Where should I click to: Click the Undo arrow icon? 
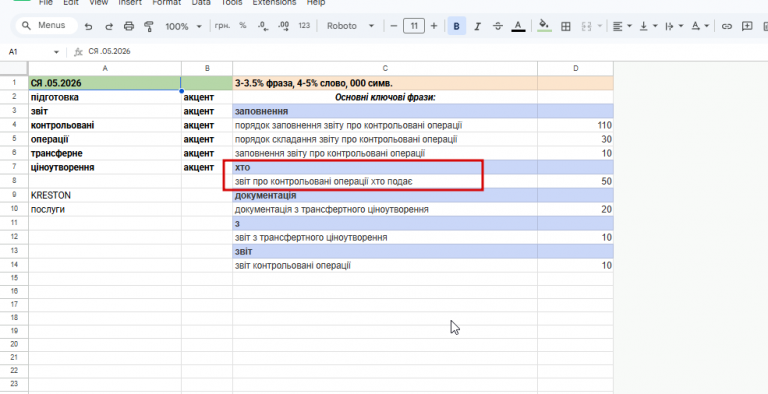coord(88,26)
